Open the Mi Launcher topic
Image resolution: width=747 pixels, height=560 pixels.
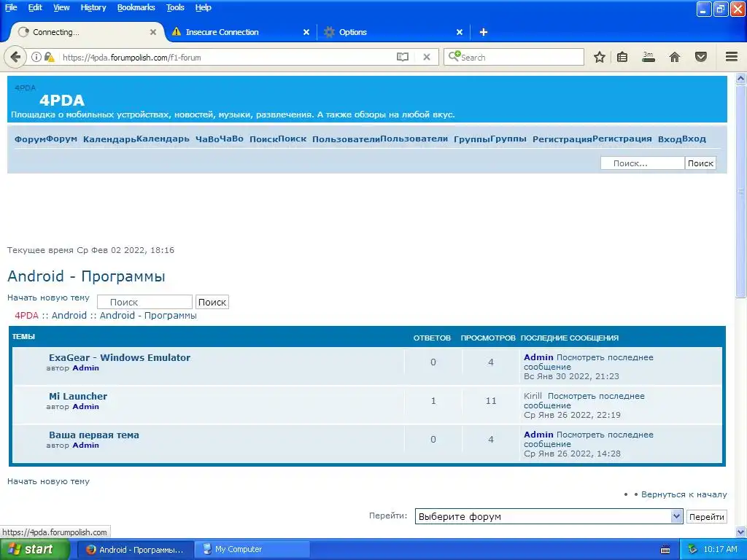point(78,396)
